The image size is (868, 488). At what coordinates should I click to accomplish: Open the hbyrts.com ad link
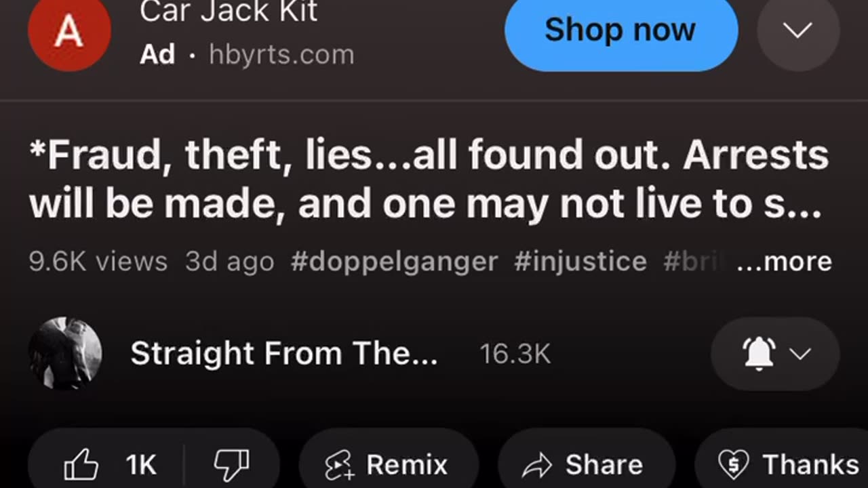pos(281,54)
